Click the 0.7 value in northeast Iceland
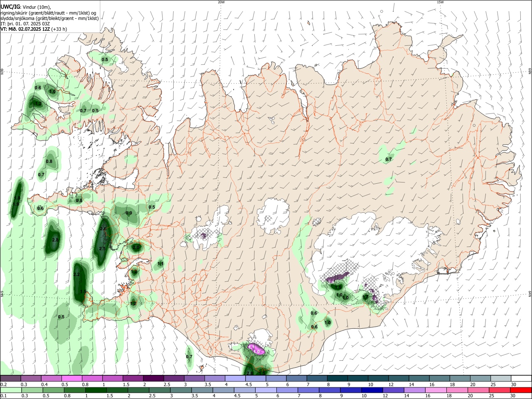The width and height of the screenshot is (532, 399). coord(389,159)
